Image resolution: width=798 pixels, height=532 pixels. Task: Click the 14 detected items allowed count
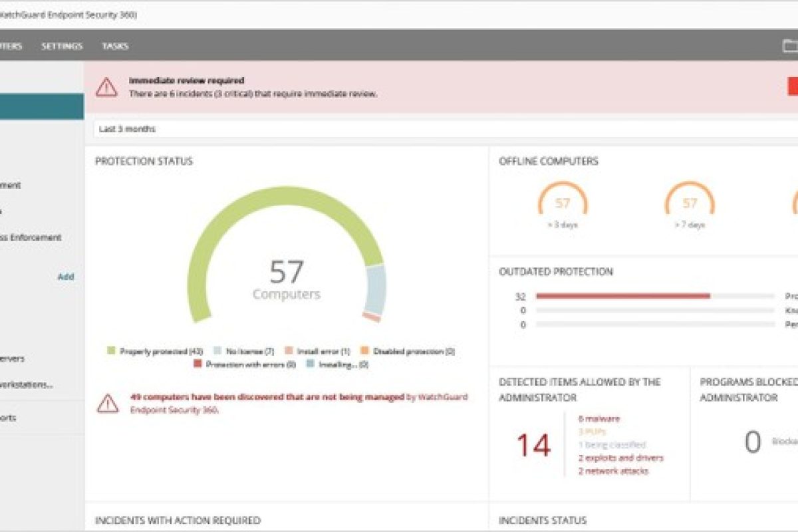click(x=533, y=445)
